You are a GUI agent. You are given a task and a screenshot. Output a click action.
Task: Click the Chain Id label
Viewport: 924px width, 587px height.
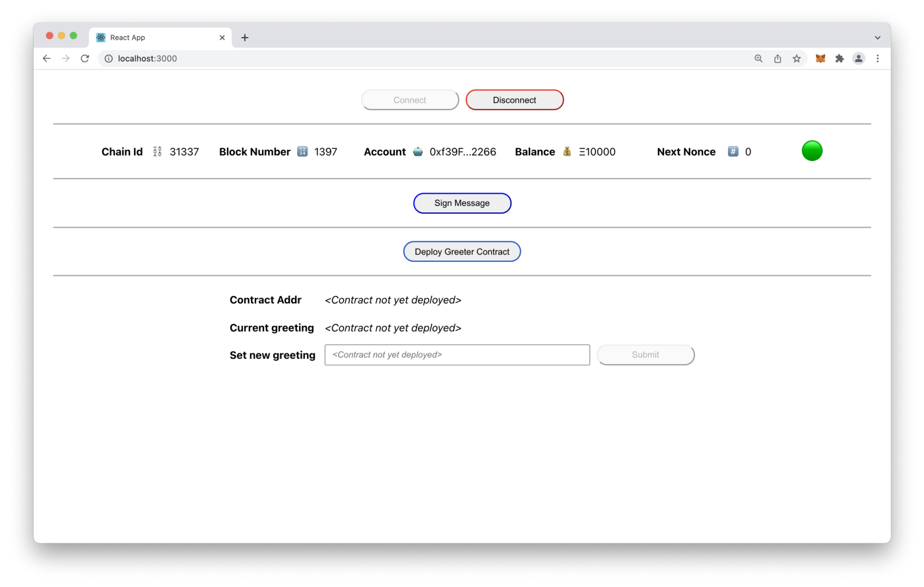tap(122, 152)
